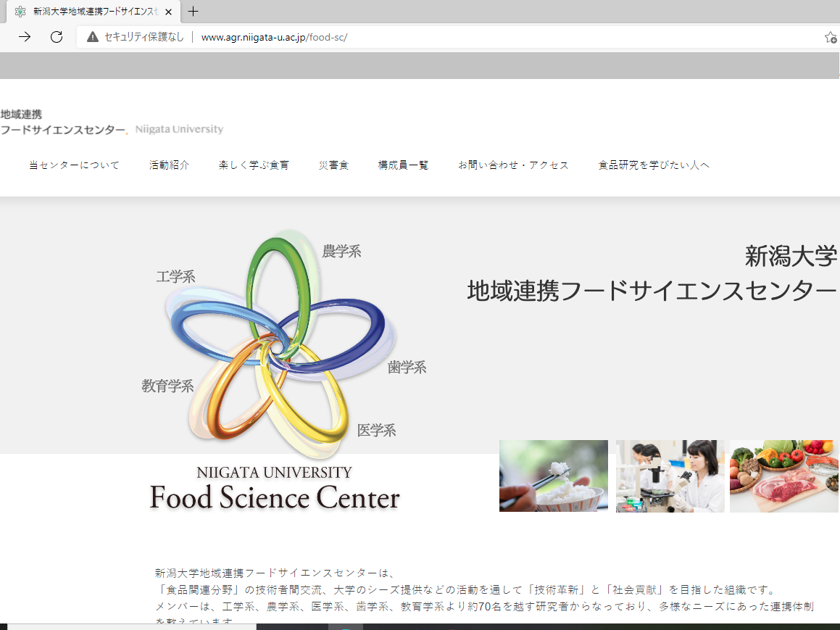Open お問い合わせ・アクセス page
Image resolution: width=840 pixels, height=630 pixels.
pyautogui.click(x=513, y=165)
